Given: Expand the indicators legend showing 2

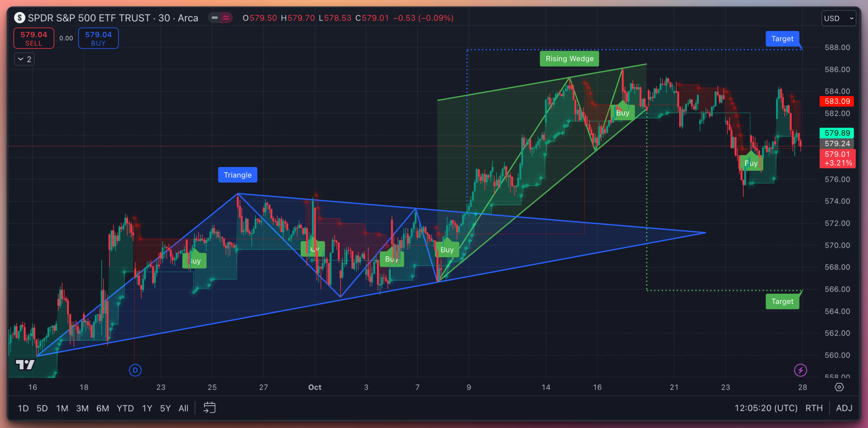Looking at the screenshot, I should [24, 59].
